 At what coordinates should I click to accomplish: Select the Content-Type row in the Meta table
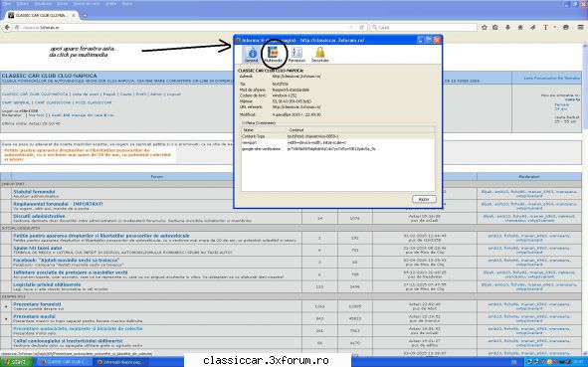point(338,136)
